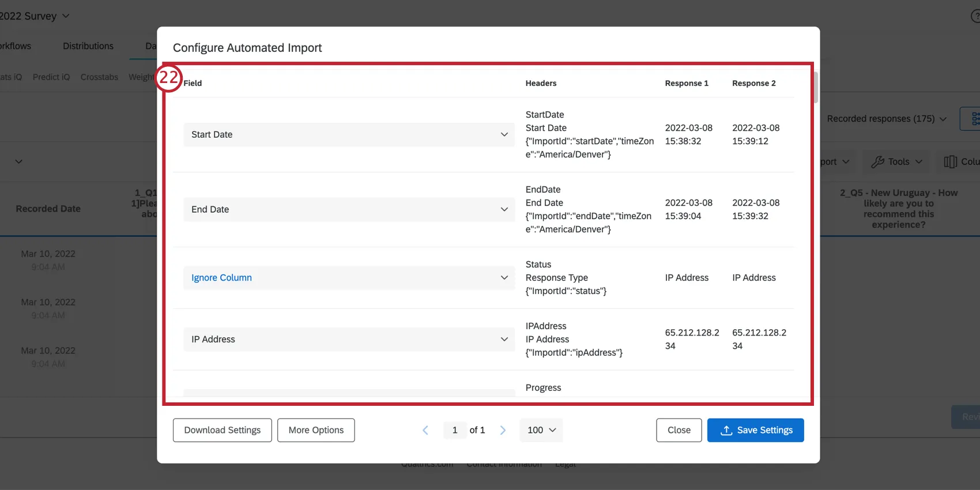980x490 pixels.
Task: Click the page number input field
Action: coord(455,431)
